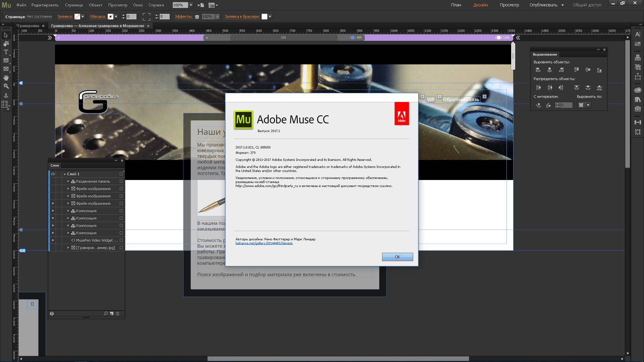Toggle visibility eye of Слой 1
This screenshot has height=362, width=644.
point(53,174)
